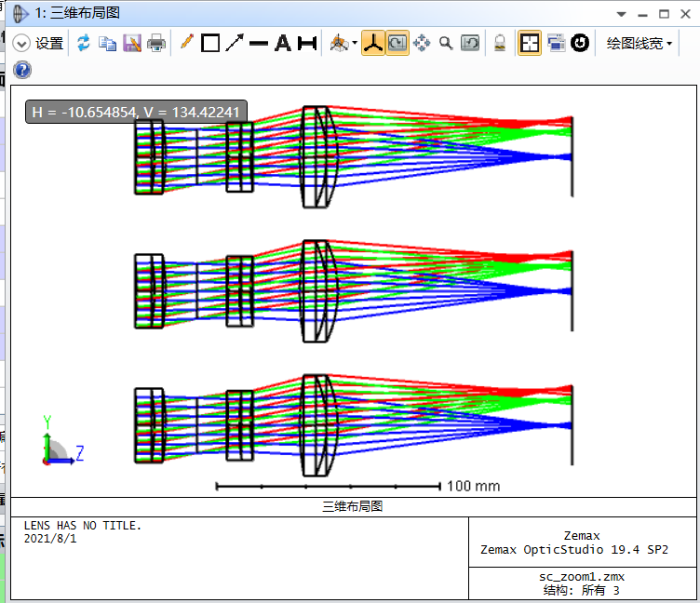Toggle the rotate view button
The image size is (700, 603).
pyautogui.click(x=397, y=43)
